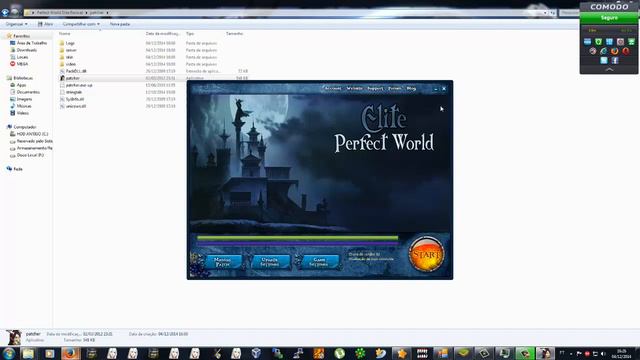Select the Logs folder in the file list
The width and height of the screenshot is (640, 360).
click(x=70, y=43)
